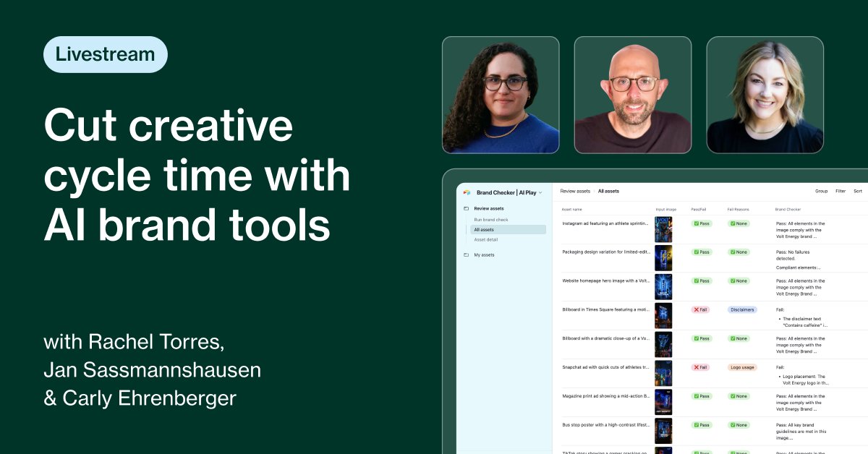This screenshot has width=868, height=454.
Task: Click the blonde woman's portrait
Action: [765, 95]
